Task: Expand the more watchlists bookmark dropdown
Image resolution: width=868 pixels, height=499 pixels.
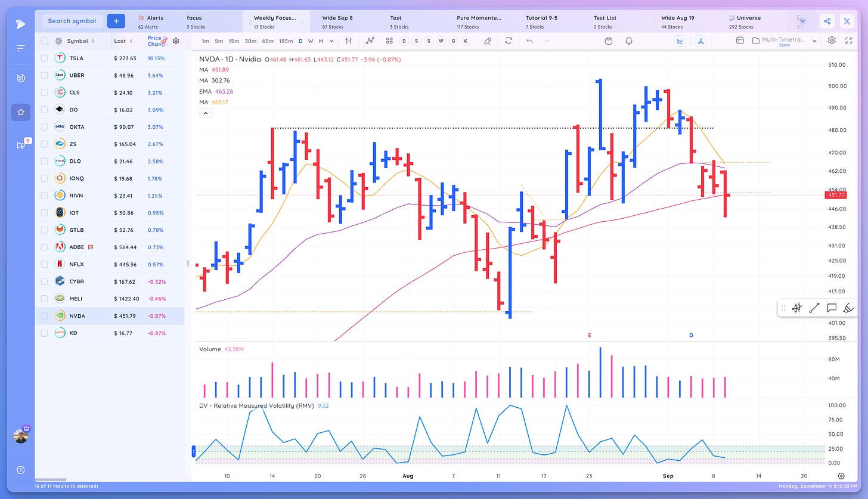Action: [802, 21]
